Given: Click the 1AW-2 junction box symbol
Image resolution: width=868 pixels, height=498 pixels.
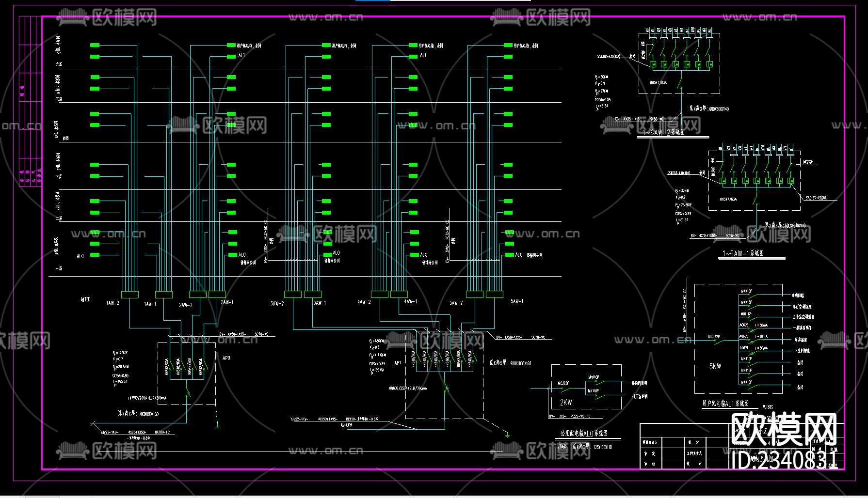Looking at the screenshot, I should [x=129, y=295].
